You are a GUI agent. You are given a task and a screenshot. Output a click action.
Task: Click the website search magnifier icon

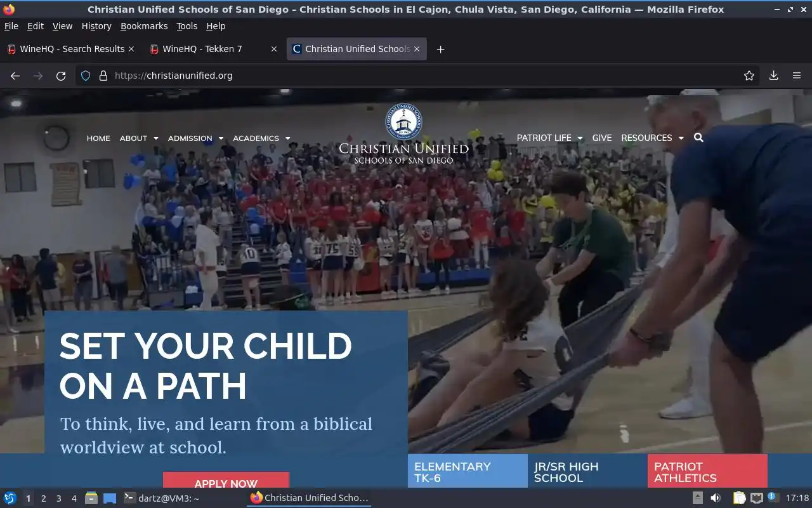(698, 138)
